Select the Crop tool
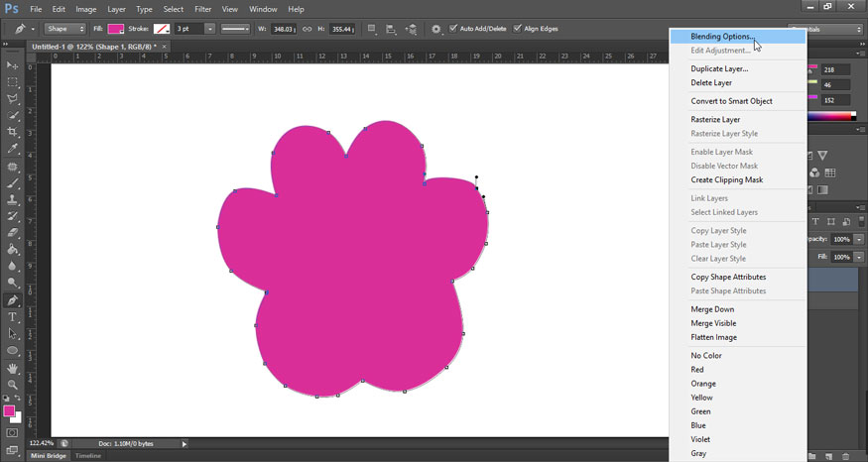The height and width of the screenshot is (462, 868). pos(13,132)
